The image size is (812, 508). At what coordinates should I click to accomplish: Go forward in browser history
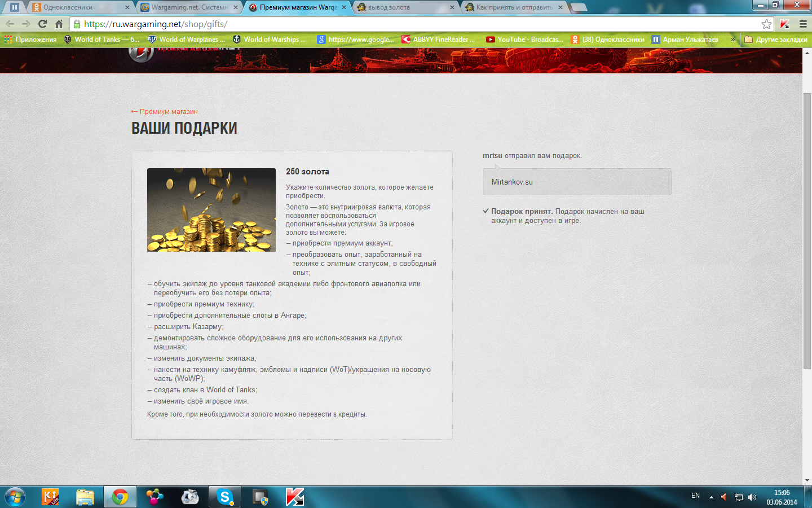(26, 24)
